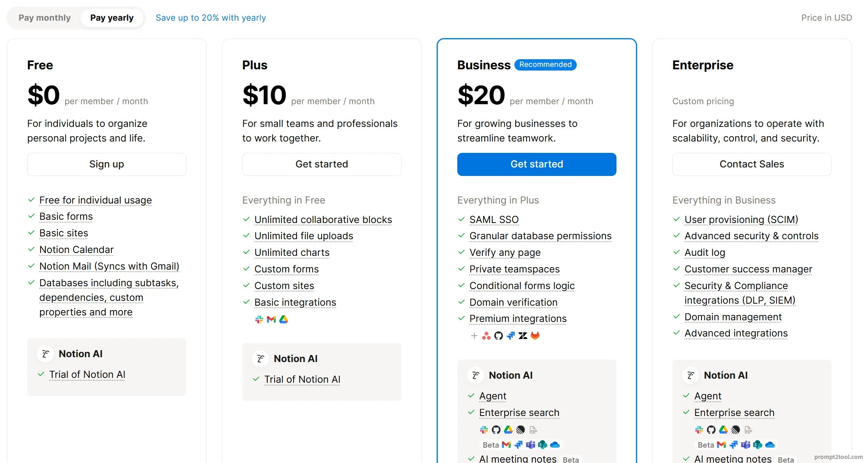The image size is (868, 463).
Task: Click the OneDrive icon in Enterprise plan
Action: [x=770, y=445]
